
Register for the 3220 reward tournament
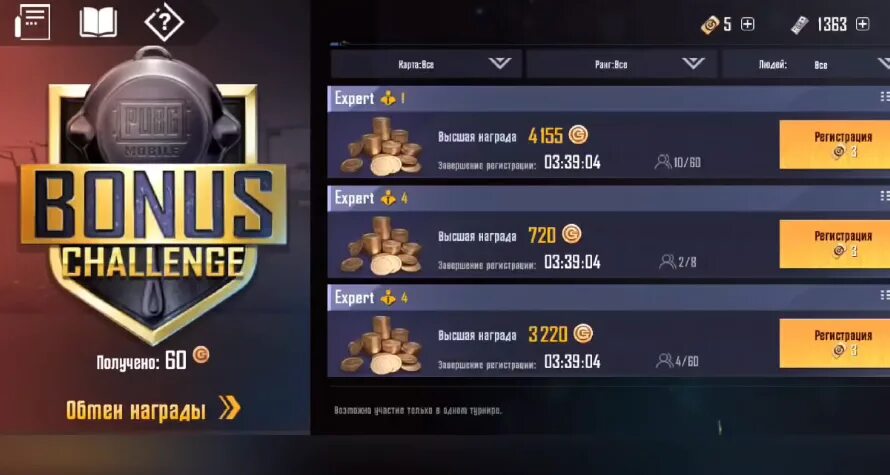(835, 343)
